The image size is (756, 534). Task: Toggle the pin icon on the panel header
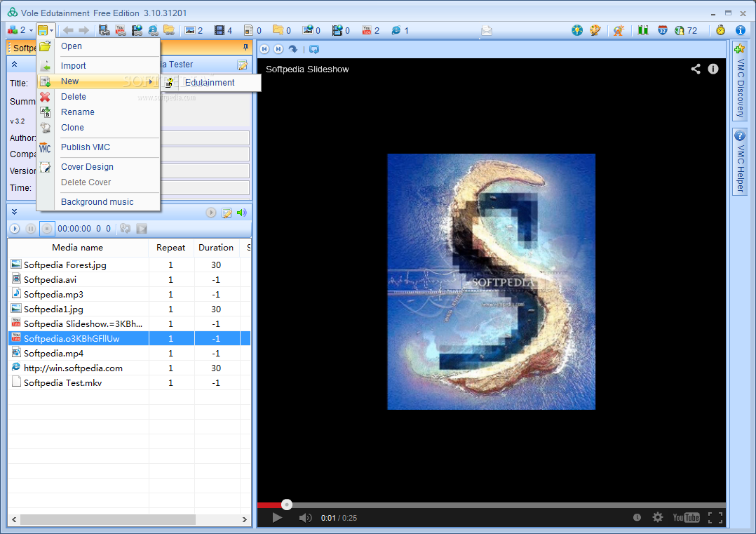pos(245,47)
